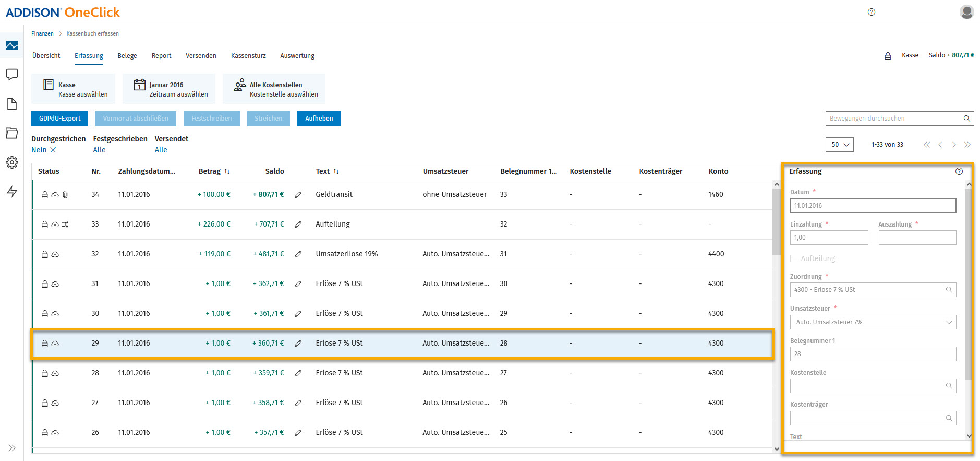Switch to the Belege tab
This screenshot has height=461, width=980.
[x=127, y=56]
